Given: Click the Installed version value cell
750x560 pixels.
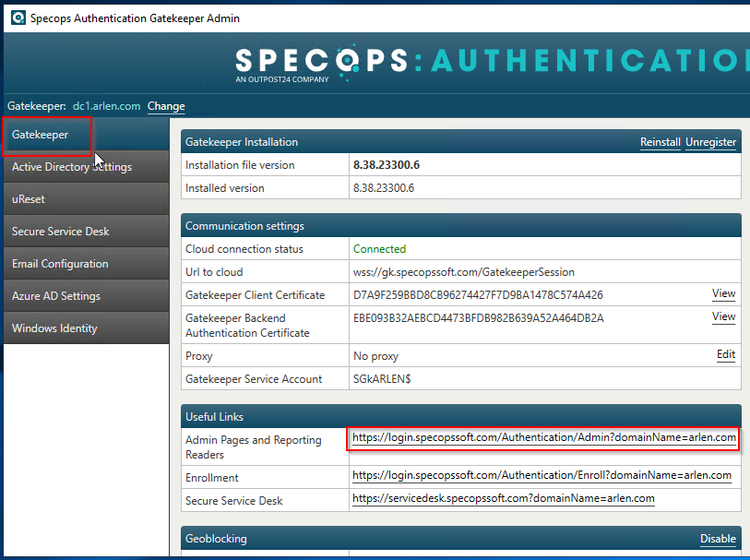Looking at the screenshot, I should pos(545,188).
